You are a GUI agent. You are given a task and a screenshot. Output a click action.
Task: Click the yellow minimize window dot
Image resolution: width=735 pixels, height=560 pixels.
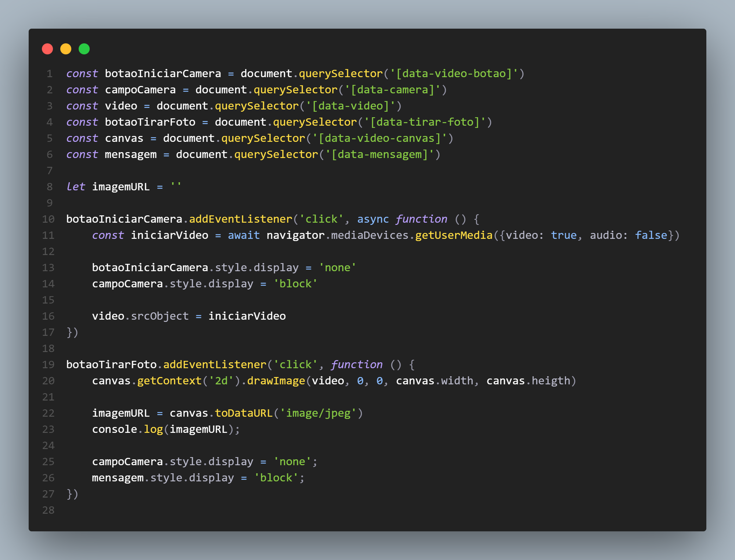click(66, 49)
